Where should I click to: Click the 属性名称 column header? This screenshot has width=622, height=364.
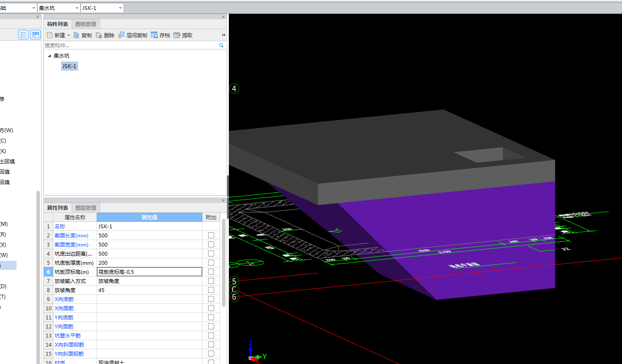pyautogui.click(x=75, y=217)
